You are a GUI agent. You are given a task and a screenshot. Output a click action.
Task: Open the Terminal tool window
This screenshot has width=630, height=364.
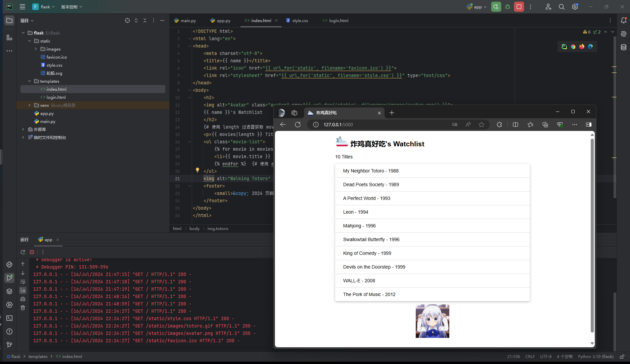[9, 318]
